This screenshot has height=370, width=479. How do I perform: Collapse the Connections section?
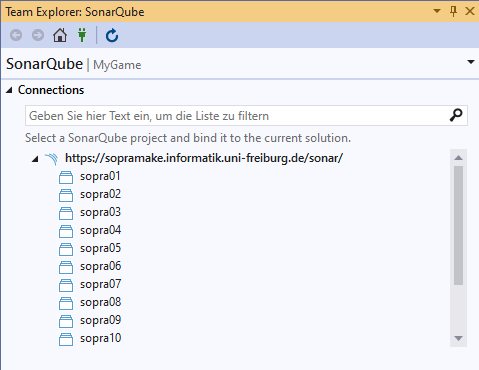coord(9,90)
